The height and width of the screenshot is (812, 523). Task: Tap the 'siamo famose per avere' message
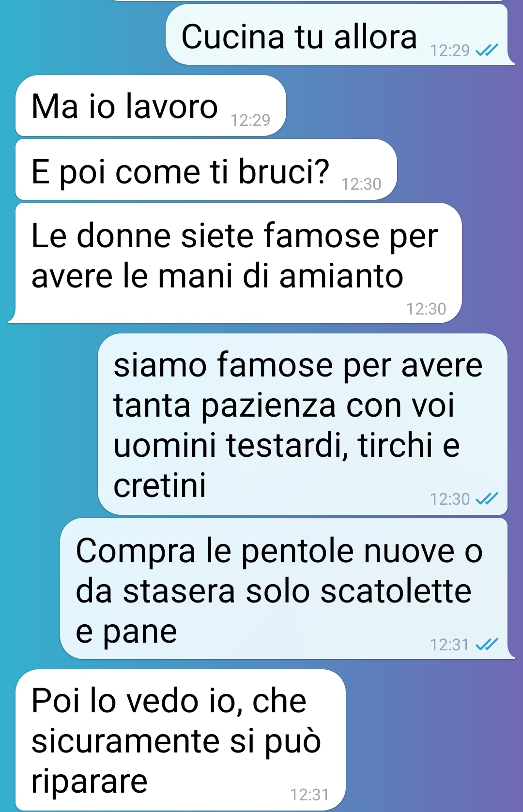tap(303, 424)
